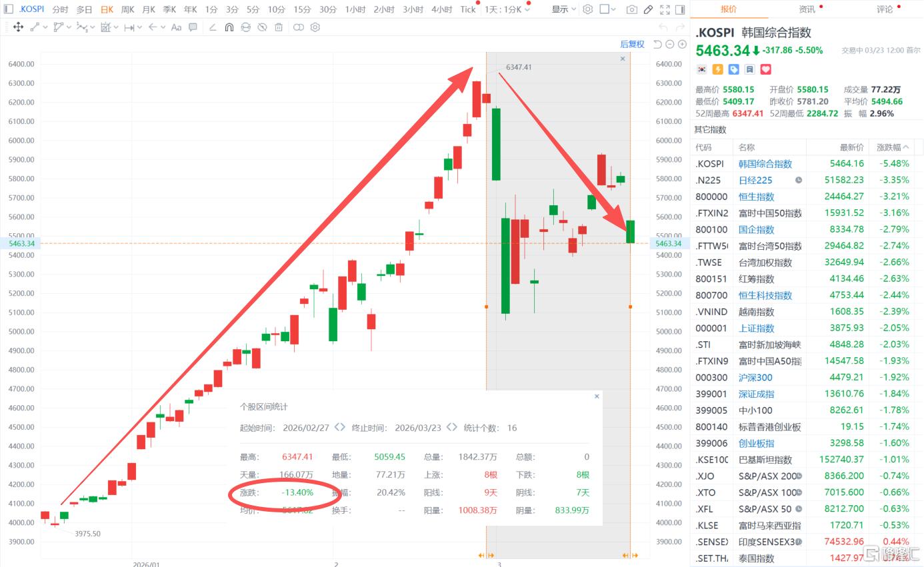Click the pencil drawing icon

coord(648,9)
